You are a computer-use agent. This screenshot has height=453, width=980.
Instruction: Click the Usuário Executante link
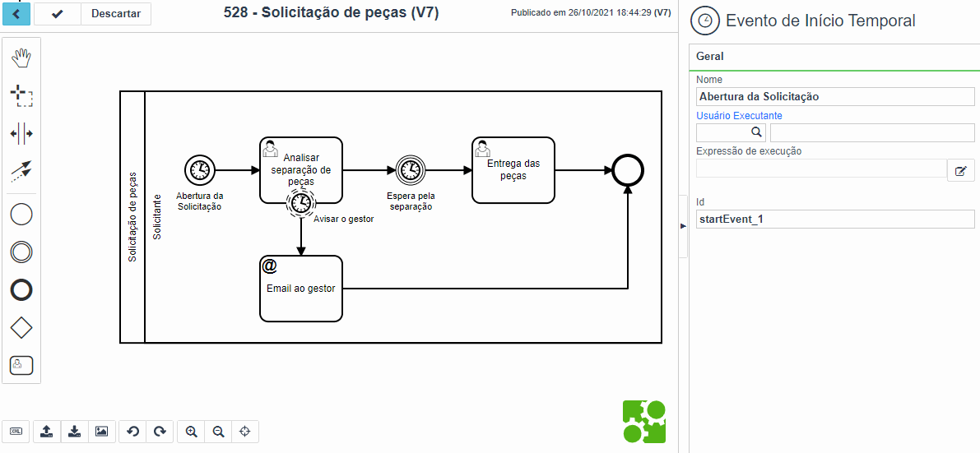(739, 116)
